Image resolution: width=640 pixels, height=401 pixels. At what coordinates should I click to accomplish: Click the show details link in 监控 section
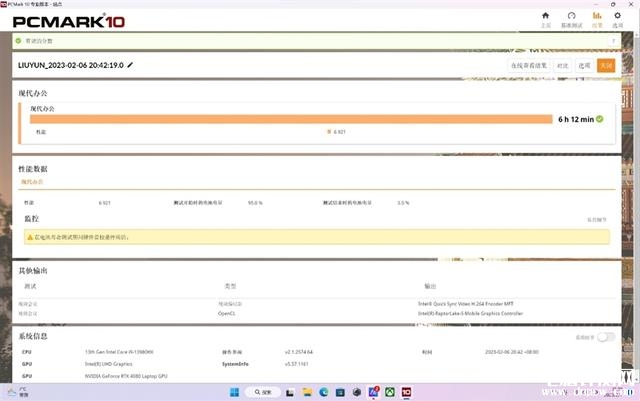(597, 220)
